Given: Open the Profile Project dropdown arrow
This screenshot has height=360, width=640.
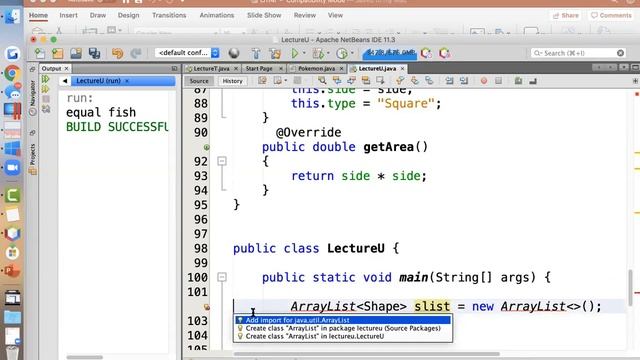Looking at the screenshot, I should point(352,53).
